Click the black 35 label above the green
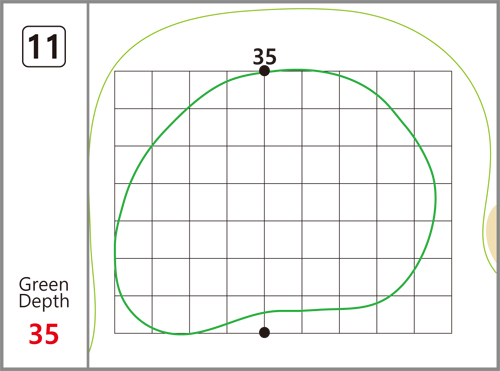This screenshot has height=371, width=500. (x=265, y=57)
